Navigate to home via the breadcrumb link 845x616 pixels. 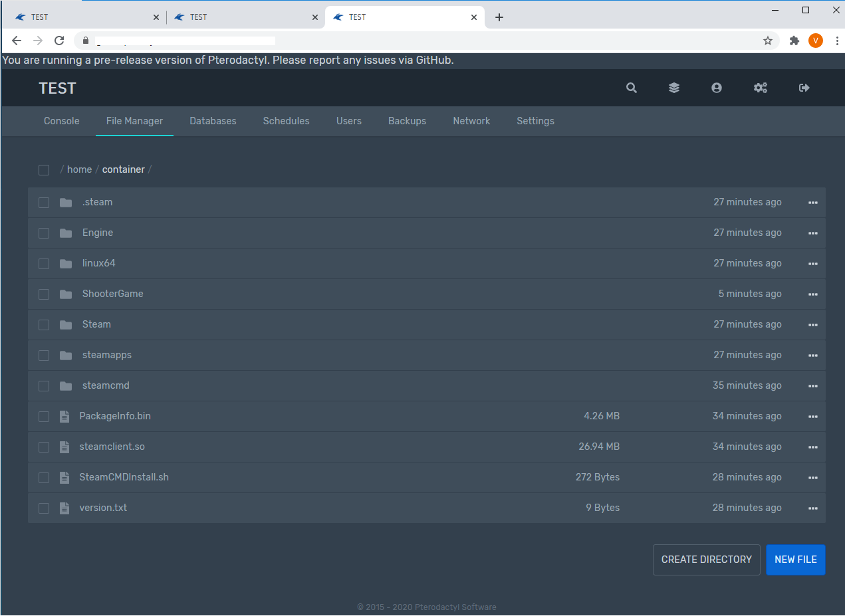[79, 169]
